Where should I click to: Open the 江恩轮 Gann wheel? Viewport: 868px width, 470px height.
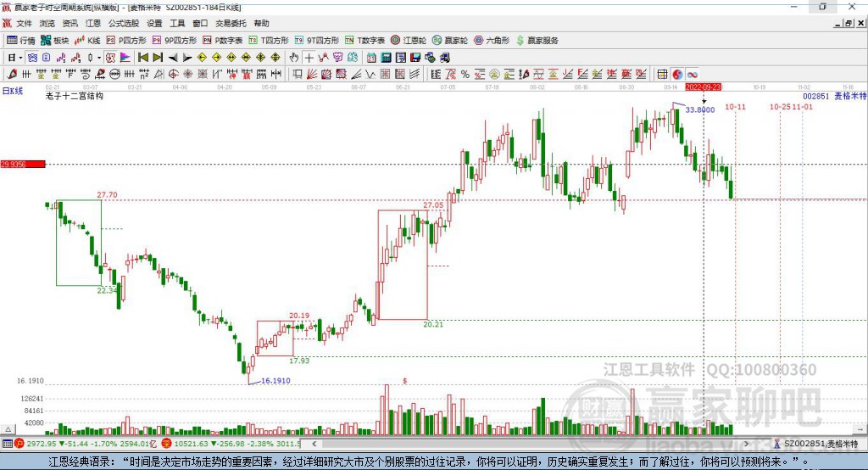click(409, 41)
